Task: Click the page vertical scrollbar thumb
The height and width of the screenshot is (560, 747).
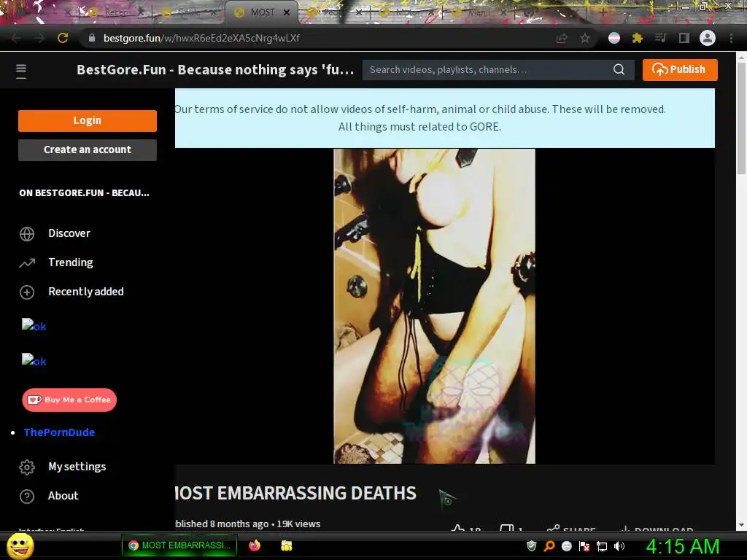Action: click(x=741, y=118)
